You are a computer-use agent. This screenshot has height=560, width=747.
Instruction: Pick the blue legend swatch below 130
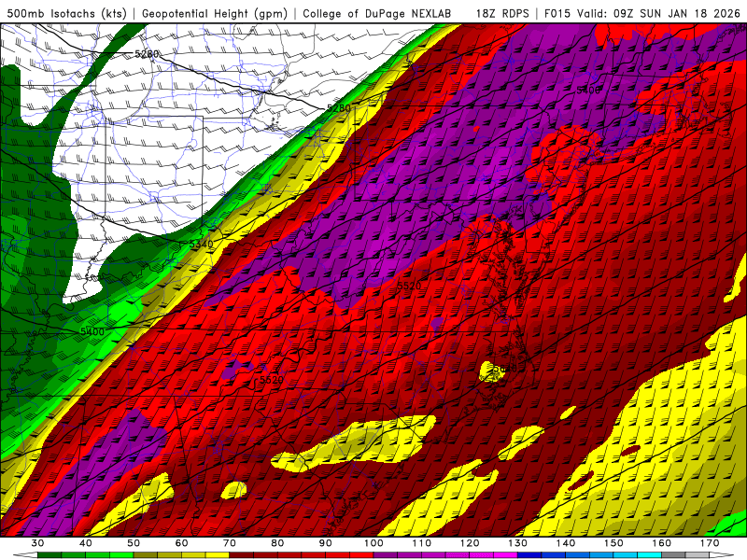pyautogui.click(x=529, y=555)
